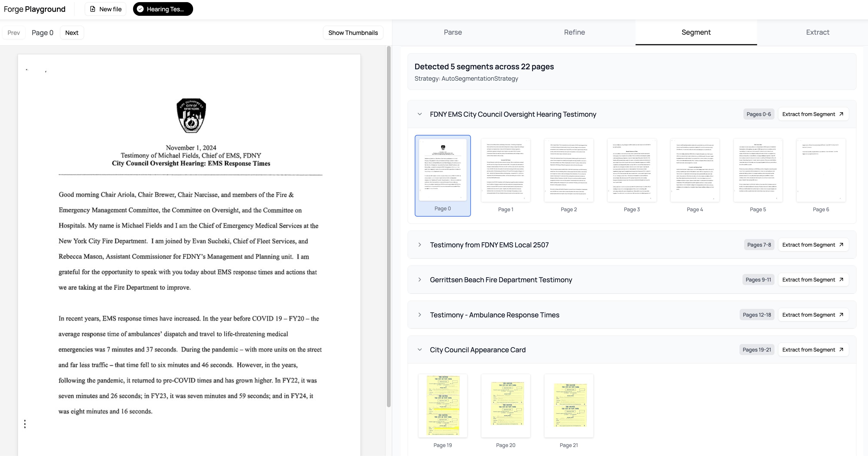Switch to the Parse tab
868x456 pixels.
tap(453, 32)
